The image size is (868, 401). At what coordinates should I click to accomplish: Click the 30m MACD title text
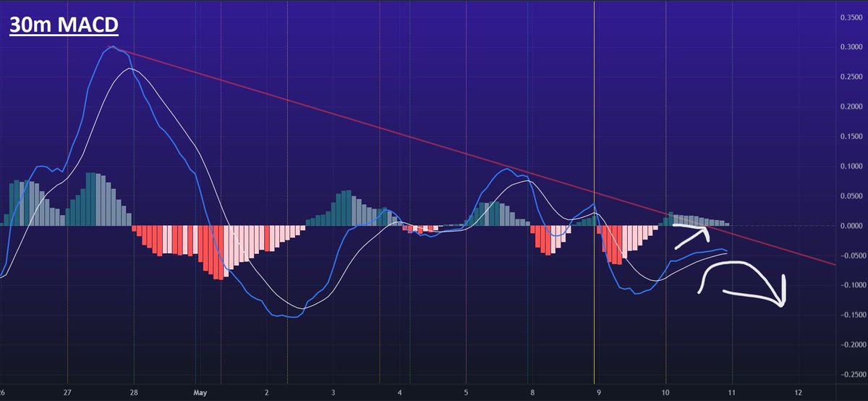[x=64, y=26]
